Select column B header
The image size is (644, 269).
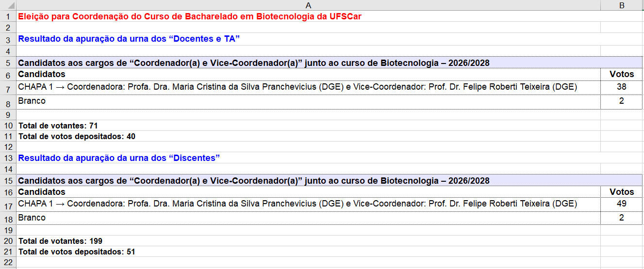pyautogui.click(x=622, y=5)
